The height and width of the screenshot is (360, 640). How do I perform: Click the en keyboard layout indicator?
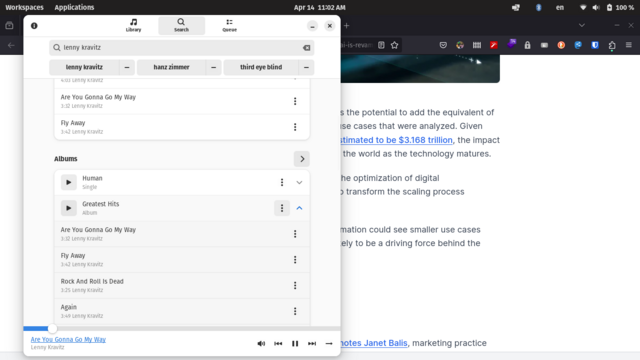point(560,7)
